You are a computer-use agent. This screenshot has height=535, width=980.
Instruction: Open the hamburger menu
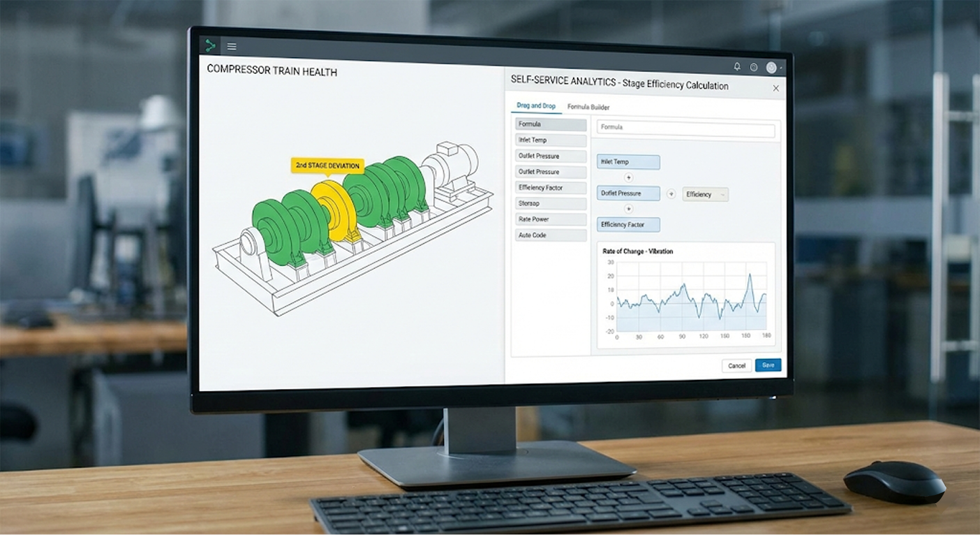(x=232, y=47)
